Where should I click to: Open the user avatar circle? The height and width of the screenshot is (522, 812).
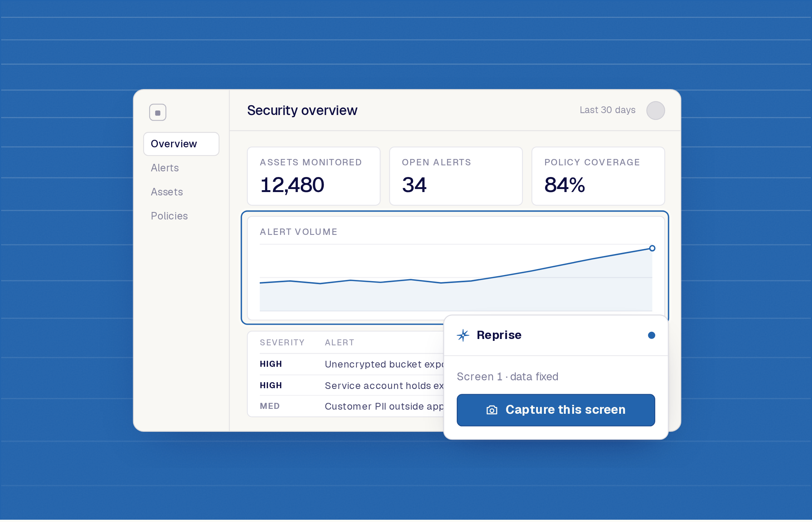[x=655, y=110]
